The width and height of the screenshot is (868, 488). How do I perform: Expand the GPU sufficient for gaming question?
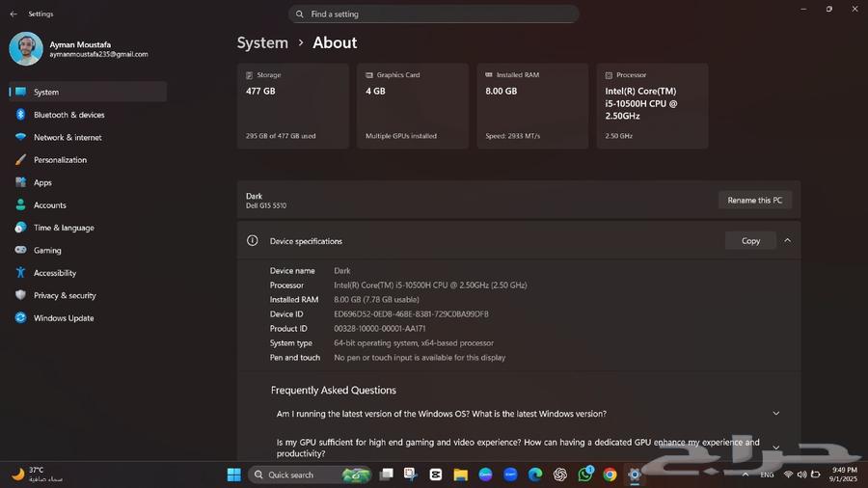[776, 447]
